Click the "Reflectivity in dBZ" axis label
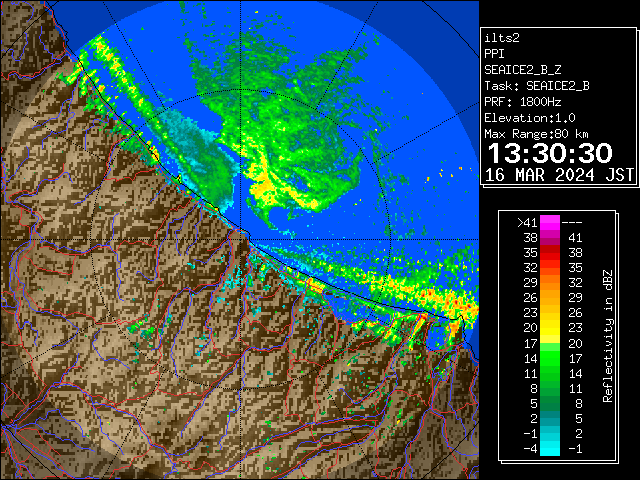640x480 pixels. tap(608, 336)
